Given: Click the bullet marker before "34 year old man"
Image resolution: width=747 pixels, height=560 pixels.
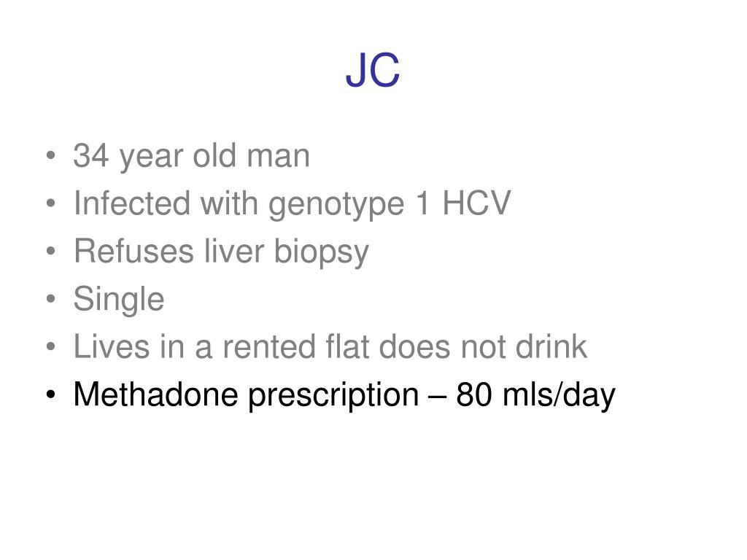Looking at the screenshot, I should pyautogui.click(x=51, y=156).
